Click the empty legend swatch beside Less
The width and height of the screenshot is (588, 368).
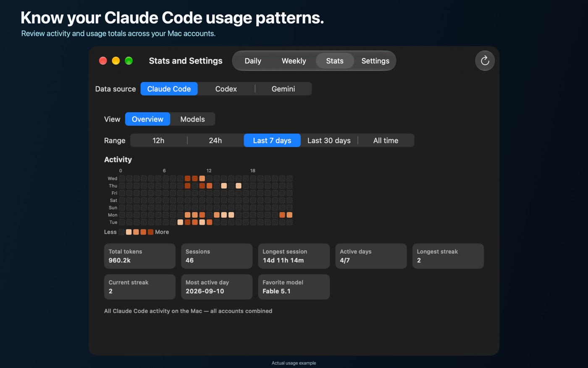click(x=121, y=232)
